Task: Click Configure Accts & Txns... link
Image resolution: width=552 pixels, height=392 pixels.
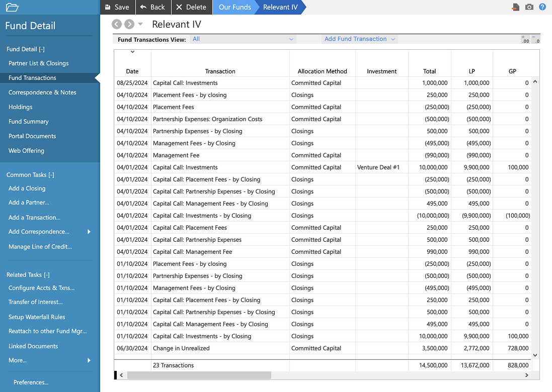Action: coord(42,288)
